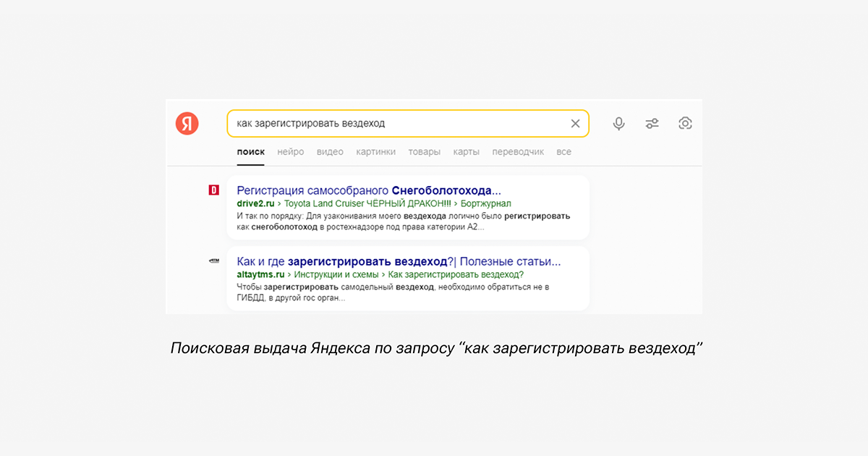Expand the 'все' services tab
The height and width of the screenshot is (456, 868).
[564, 152]
